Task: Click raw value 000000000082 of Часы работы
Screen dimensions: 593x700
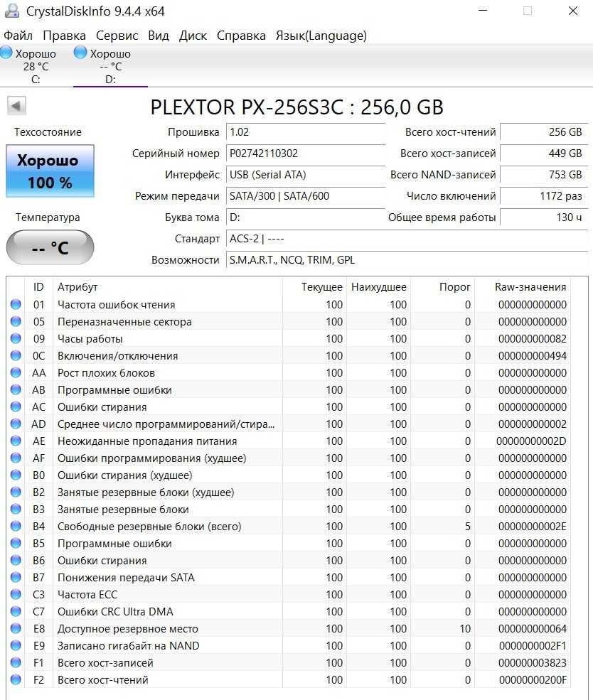Action: 533,339
